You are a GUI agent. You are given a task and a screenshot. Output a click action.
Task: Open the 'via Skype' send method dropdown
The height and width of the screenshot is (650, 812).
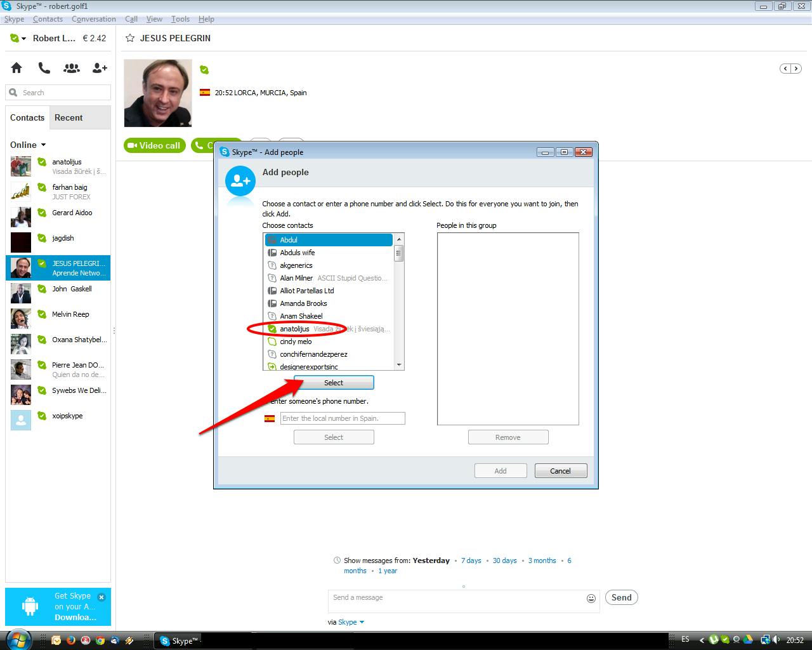(x=351, y=622)
